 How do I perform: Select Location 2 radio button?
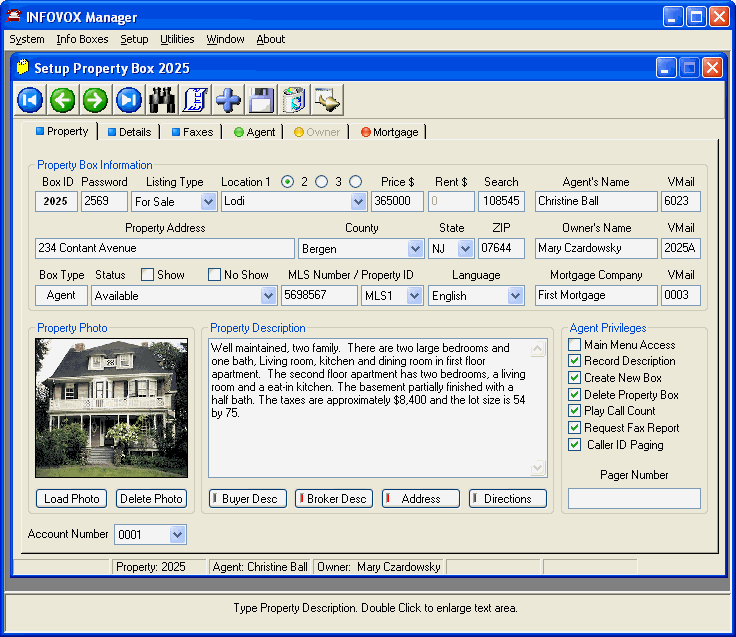[x=322, y=182]
